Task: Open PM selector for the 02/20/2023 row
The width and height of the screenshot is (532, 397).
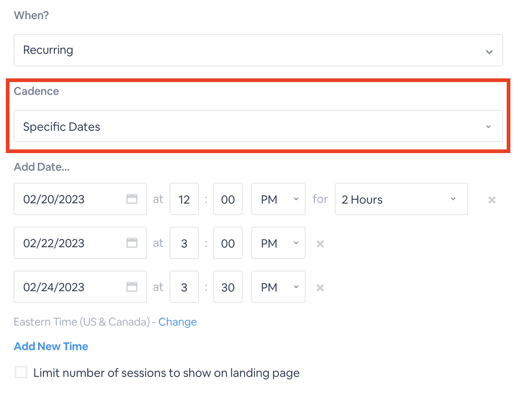Action: [x=278, y=199]
